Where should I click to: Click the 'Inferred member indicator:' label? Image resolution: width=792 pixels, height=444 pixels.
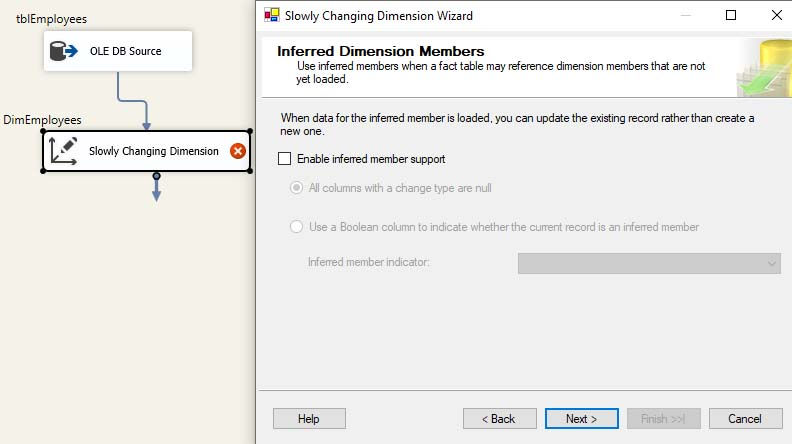(368, 262)
